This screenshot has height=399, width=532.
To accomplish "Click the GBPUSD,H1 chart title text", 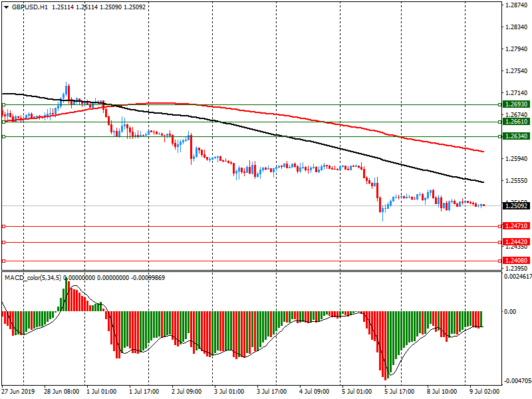I will 30,7.
